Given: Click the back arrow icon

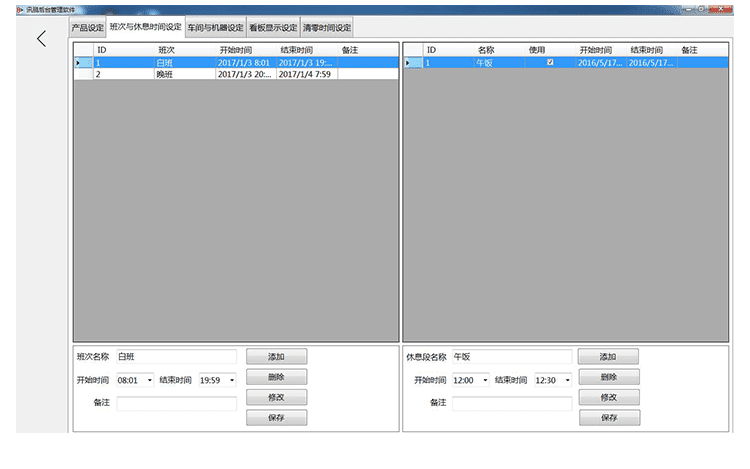Looking at the screenshot, I should tap(41, 39).
